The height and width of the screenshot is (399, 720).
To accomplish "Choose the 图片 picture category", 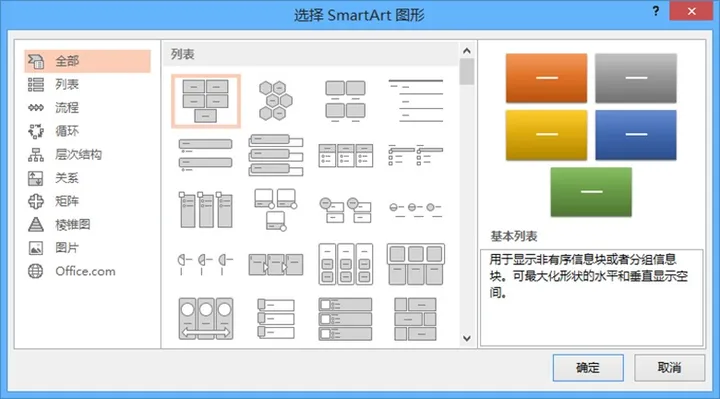I will (x=87, y=248).
